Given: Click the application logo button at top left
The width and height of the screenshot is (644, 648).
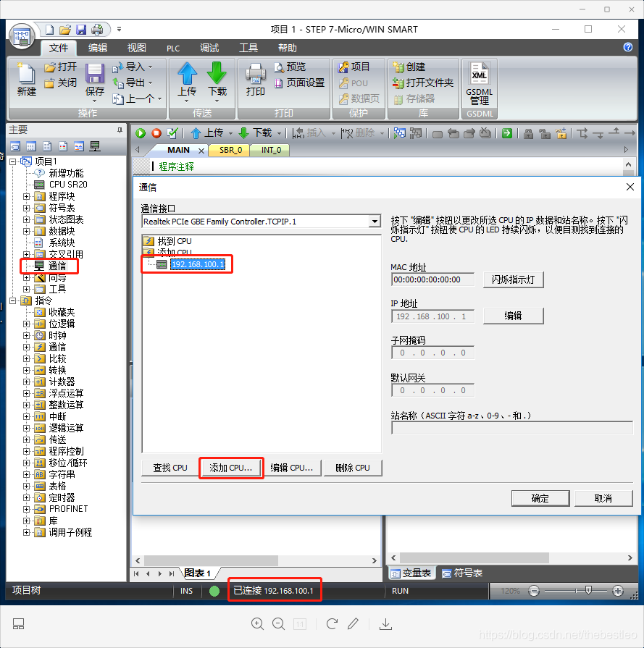Looking at the screenshot, I should coord(22,37).
